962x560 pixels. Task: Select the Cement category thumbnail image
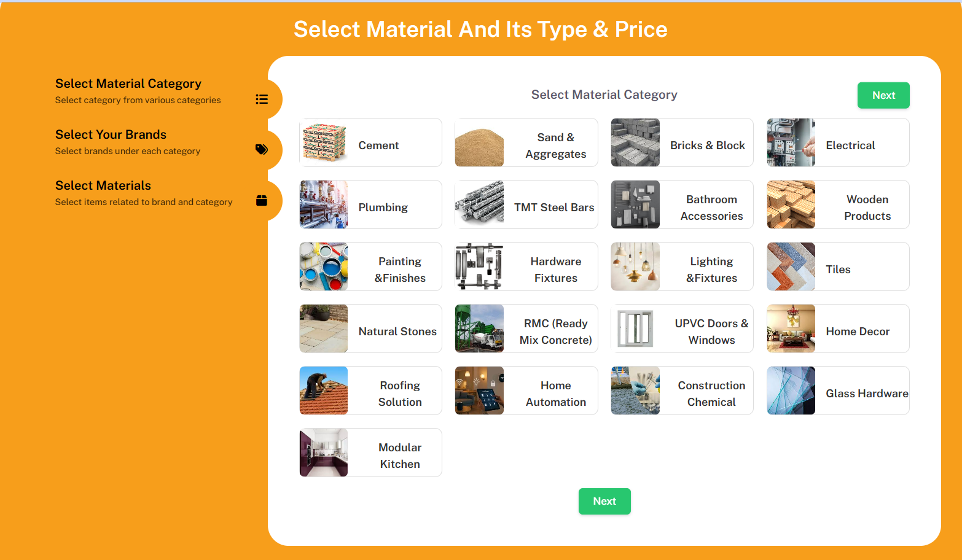[x=324, y=142]
